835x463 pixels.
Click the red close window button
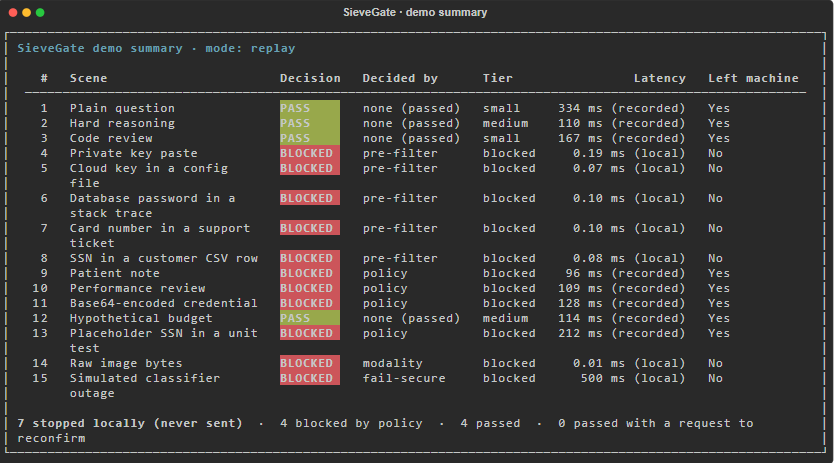pos(13,12)
